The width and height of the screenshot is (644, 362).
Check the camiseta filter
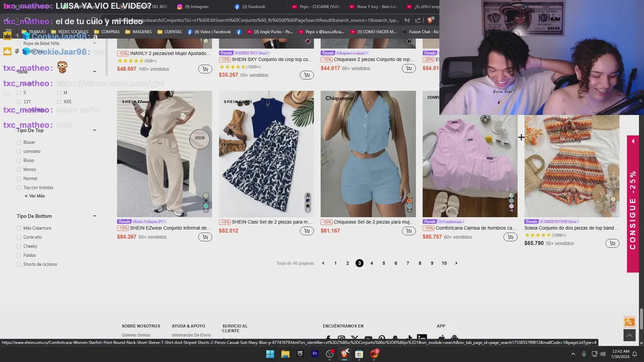(19, 151)
